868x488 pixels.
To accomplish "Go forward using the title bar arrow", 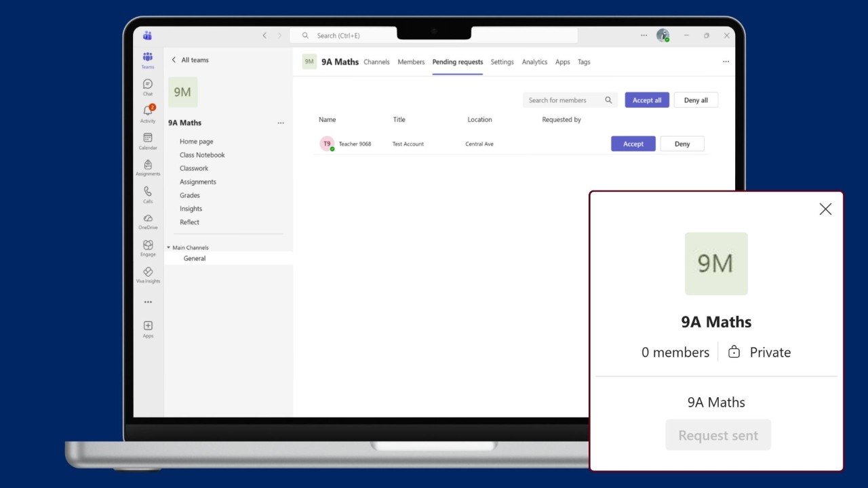I will [279, 35].
